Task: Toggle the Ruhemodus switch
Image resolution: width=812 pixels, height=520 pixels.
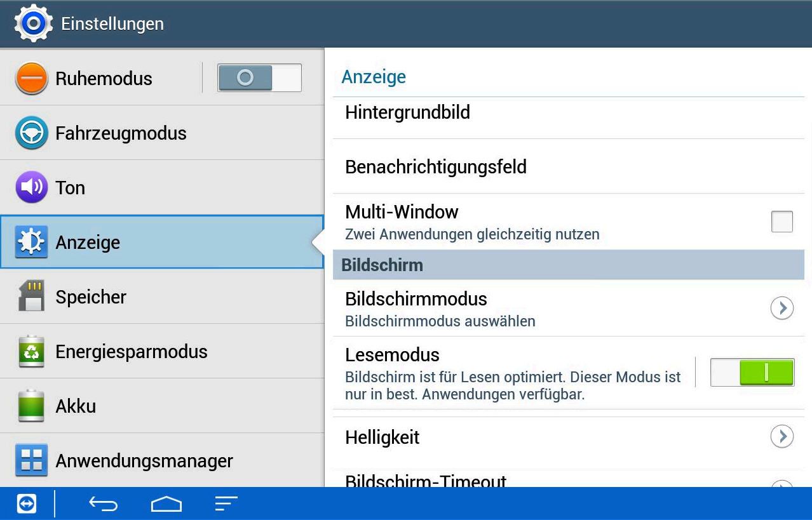Action: (x=259, y=78)
